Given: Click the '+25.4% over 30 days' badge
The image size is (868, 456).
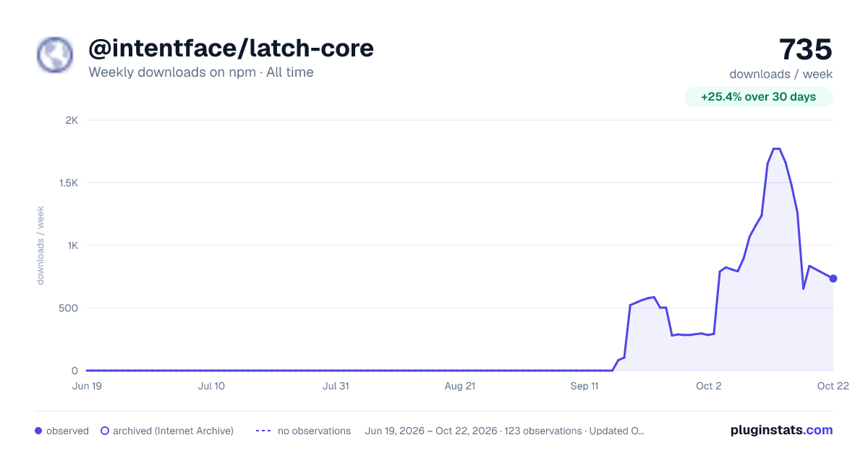Looking at the screenshot, I should click(758, 97).
